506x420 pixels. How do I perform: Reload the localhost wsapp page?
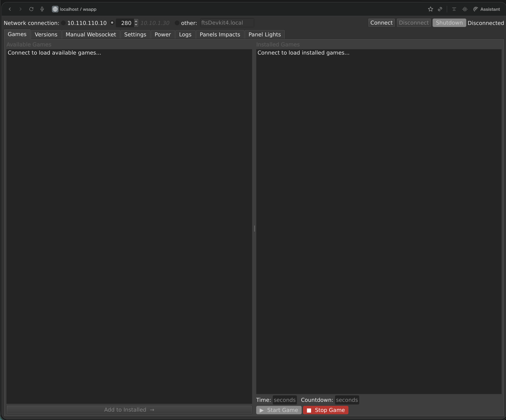[31, 9]
